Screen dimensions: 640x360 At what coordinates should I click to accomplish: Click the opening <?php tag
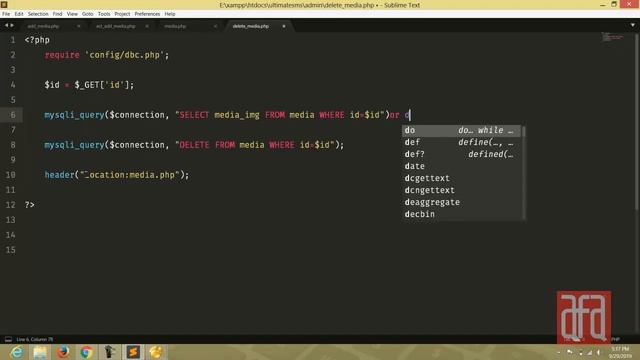pos(37,40)
